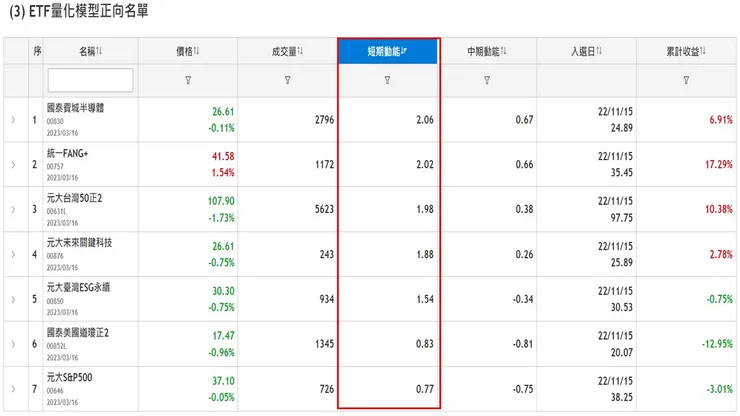Sort table by 累計收益 column header
This screenshot has height=416, width=740.
point(686,51)
